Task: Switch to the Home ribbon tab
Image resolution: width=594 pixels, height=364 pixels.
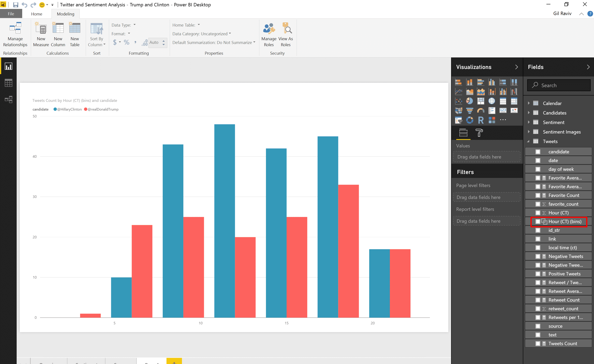Action: (x=37, y=14)
